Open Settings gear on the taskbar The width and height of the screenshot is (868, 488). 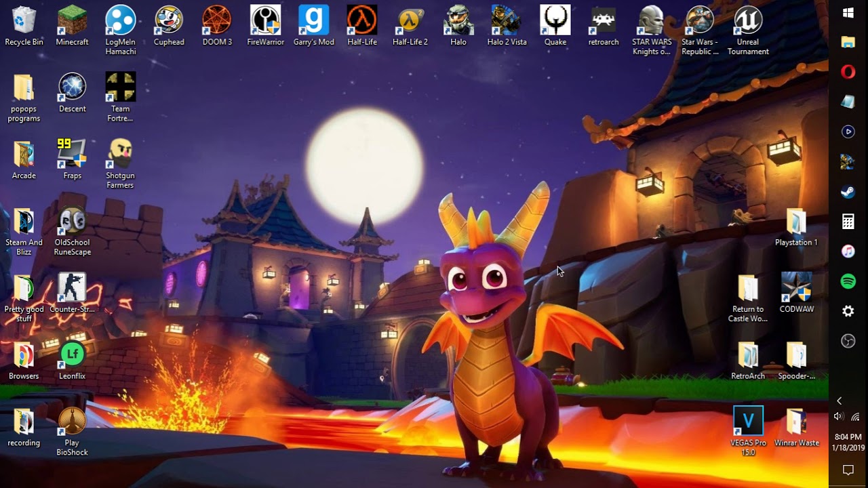(x=848, y=311)
